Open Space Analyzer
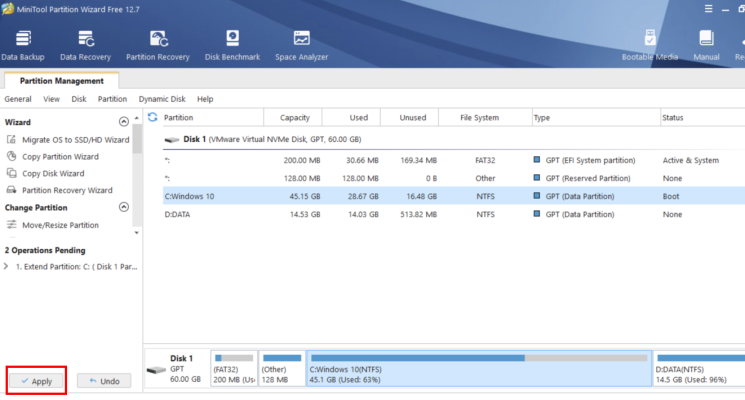The height and width of the screenshot is (400, 745). [302, 46]
